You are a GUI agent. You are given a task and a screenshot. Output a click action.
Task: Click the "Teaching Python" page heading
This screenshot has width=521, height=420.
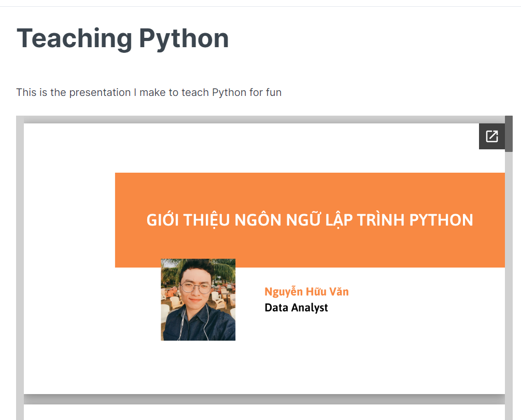123,38
